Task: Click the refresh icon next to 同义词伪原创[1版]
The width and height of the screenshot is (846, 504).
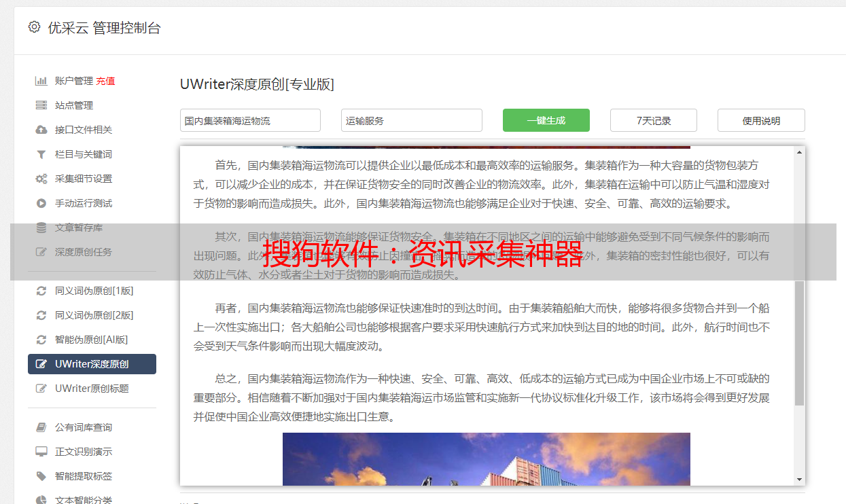Action: point(41,291)
